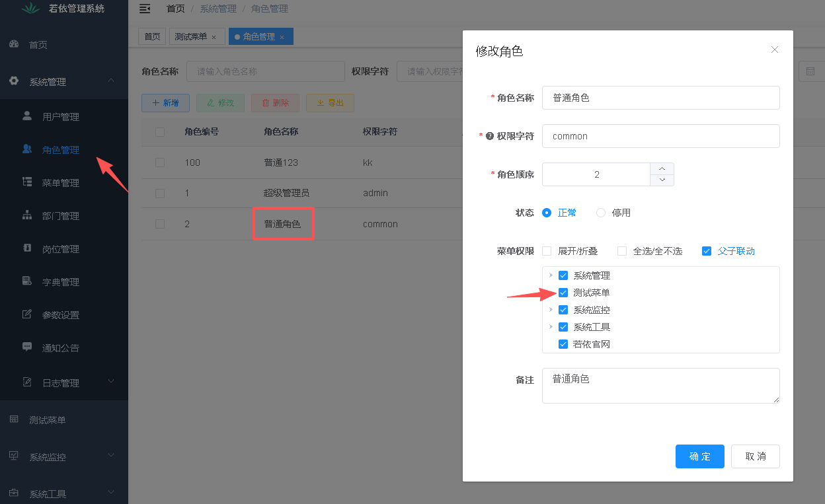Click the 通知公告 message icon

tap(27, 347)
